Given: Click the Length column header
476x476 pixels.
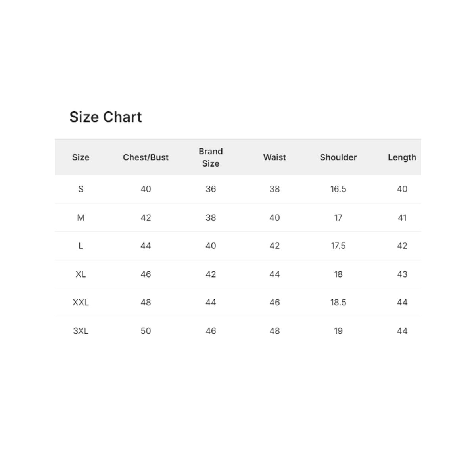Looking at the screenshot, I should (402, 157).
